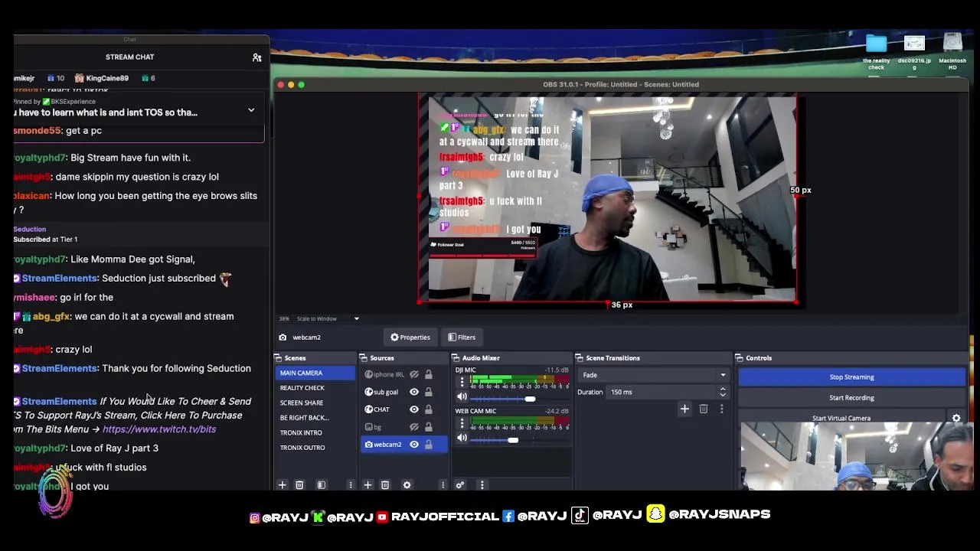980x551 pixels.
Task: Click Stop Streaming
Action: pos(851,377)
